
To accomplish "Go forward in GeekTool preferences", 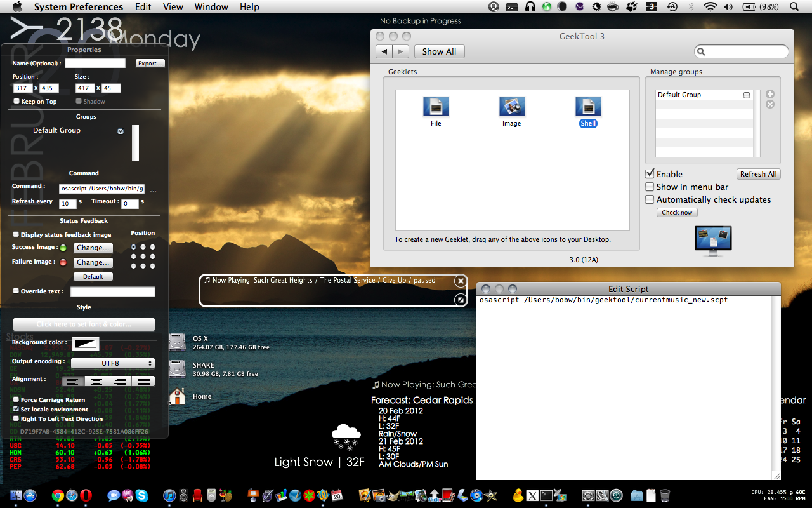I will pyautogui.click(x=400, y=51).
